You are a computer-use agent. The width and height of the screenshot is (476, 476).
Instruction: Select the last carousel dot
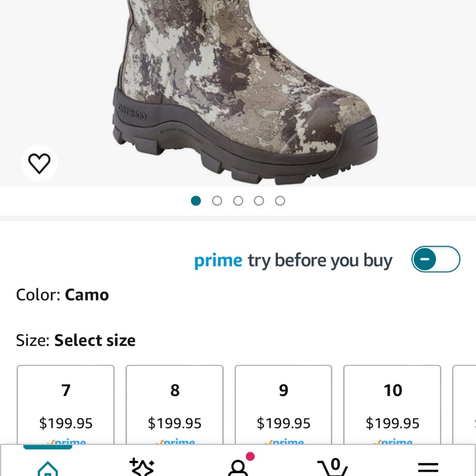[x=280, y=200]
